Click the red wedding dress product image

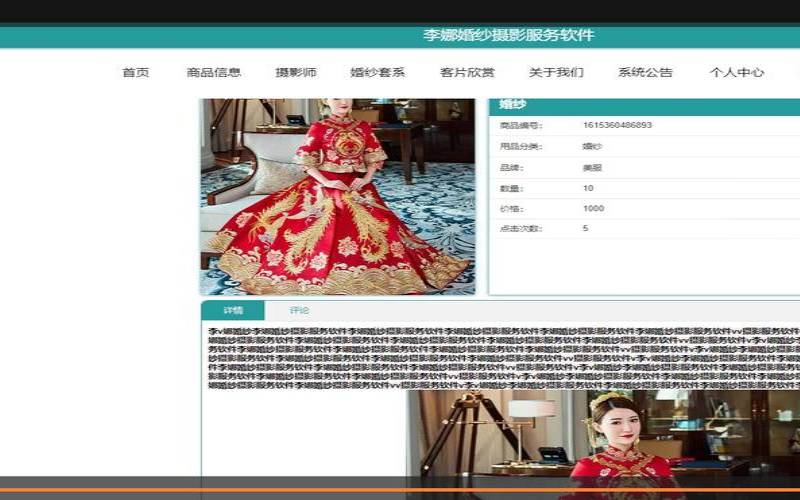click(337, 197)
